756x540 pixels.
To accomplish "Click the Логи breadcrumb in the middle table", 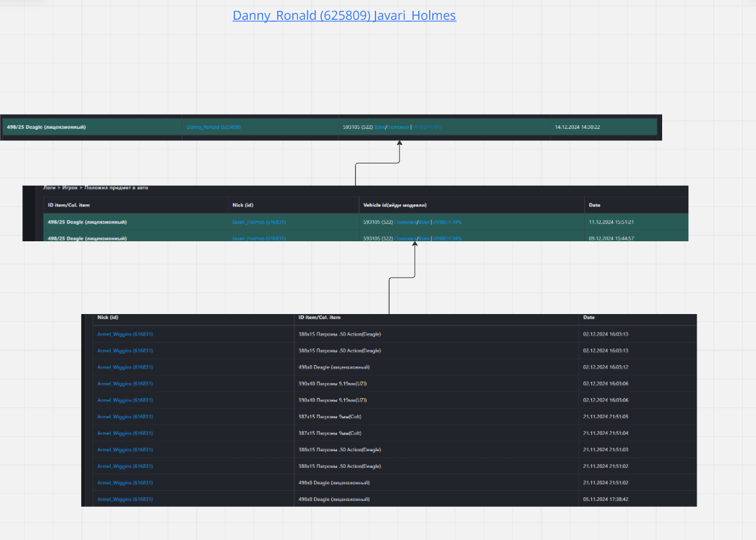I will (x=49, y=188).
